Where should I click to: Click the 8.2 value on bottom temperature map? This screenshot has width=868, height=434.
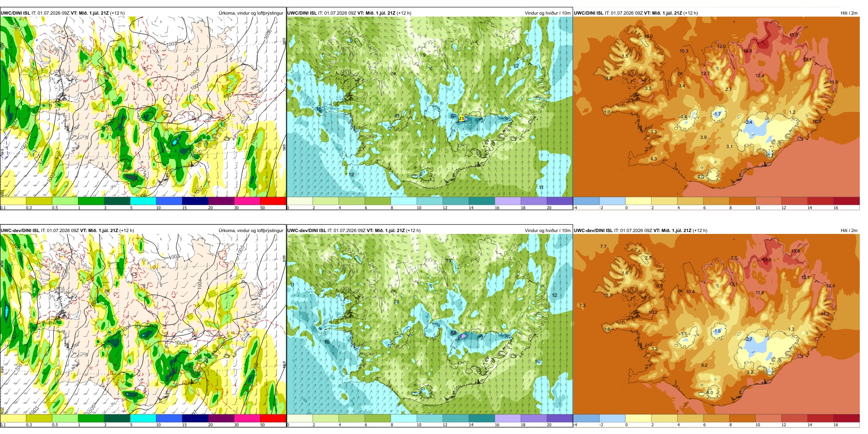click(704, 365)
